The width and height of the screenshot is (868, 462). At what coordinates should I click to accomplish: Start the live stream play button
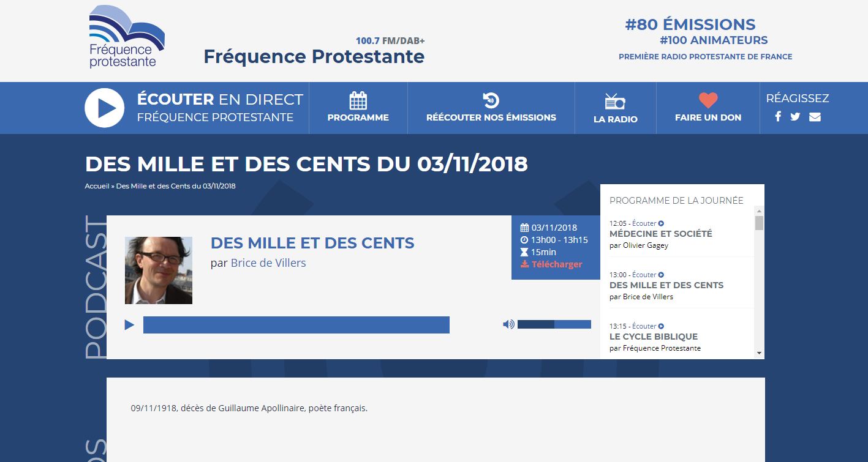coord(105,108)
